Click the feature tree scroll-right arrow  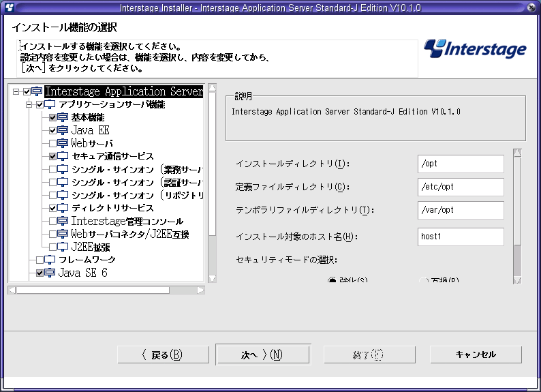point(201,290)
